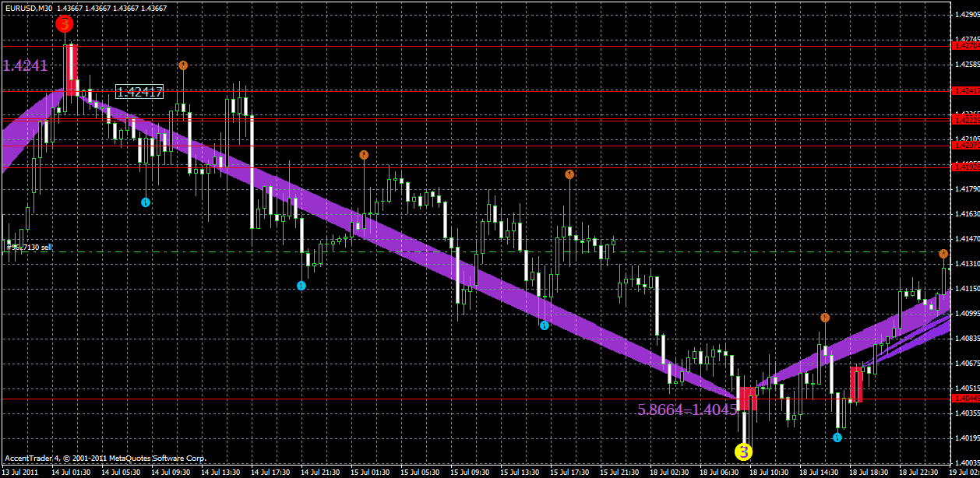Click the AccentTrader 4 copyright text
Screen dimensions: 980x478
pyautogui.click(x=106, y=460)
